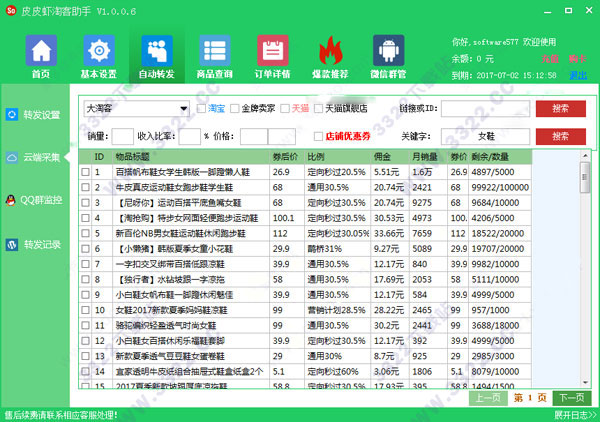Select row 【淘抢购】特步女网面轻便跑步运动鞋
The image size is (600, 422).
(305, 218)
